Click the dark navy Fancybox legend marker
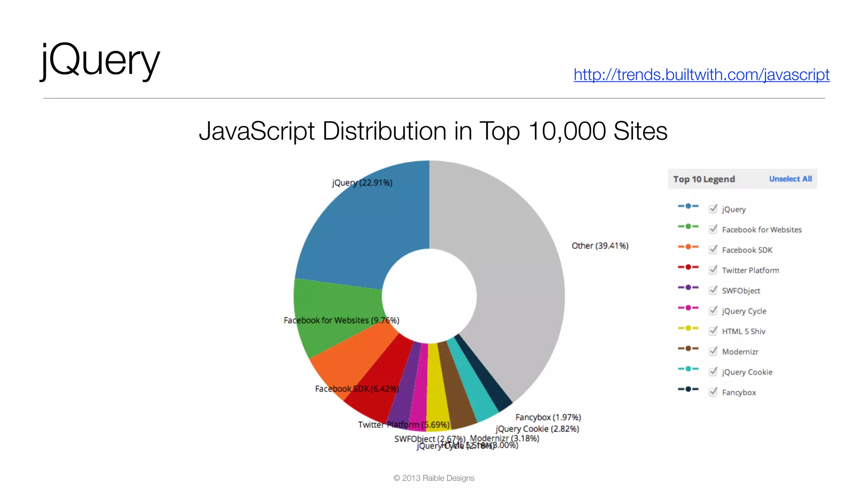 point(688,389)
